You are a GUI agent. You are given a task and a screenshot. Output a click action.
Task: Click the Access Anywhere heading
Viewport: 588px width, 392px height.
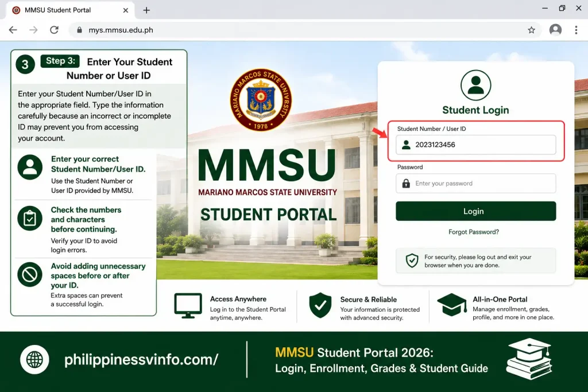tap(238, 299)
